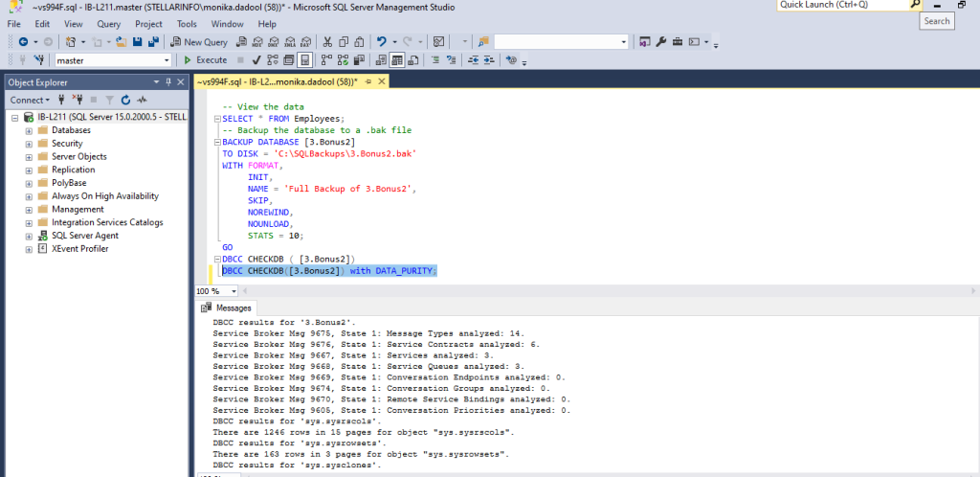Open the Connect dropdown in Object Explorer
This screenshot has width=980, height=477.
[x=30, y=100]
